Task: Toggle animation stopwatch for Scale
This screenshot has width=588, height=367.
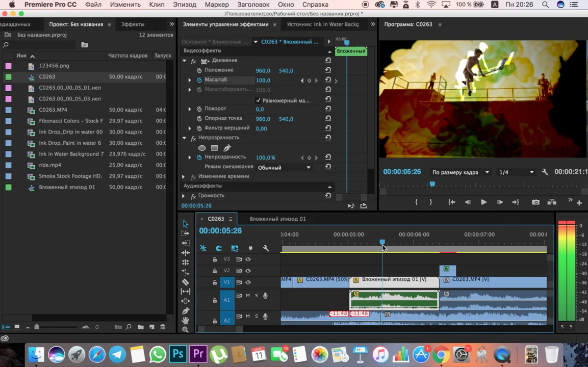Action: 199,80
